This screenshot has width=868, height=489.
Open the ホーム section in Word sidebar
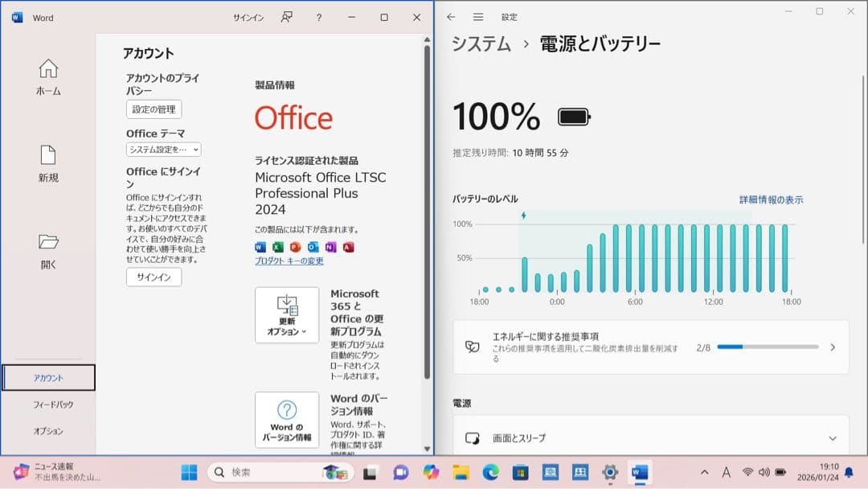click(47, 78)
